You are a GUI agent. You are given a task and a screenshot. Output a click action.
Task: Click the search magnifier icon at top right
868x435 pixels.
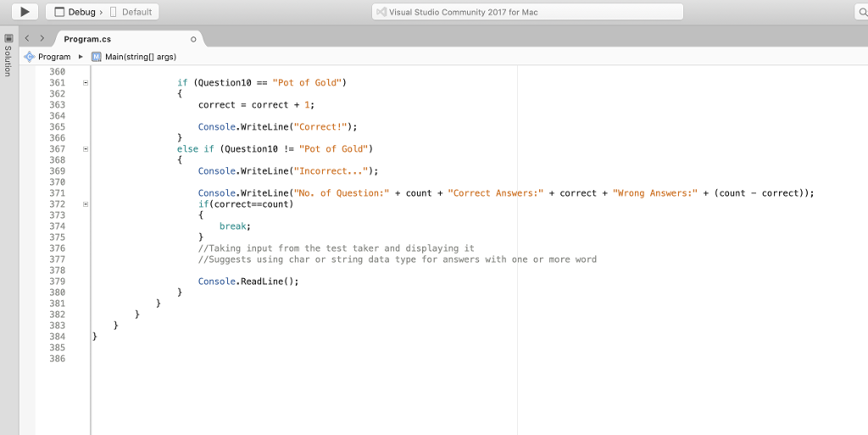tap(862, 12)
